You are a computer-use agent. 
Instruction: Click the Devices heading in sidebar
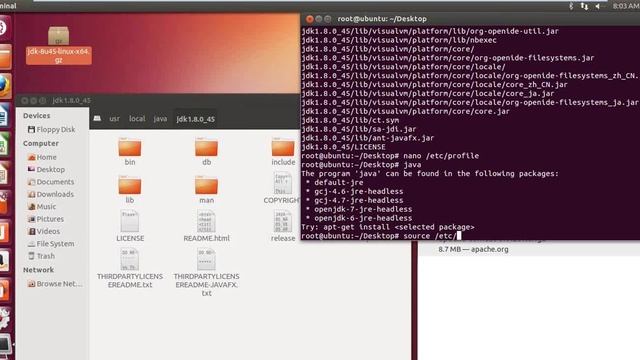point(36,116)
